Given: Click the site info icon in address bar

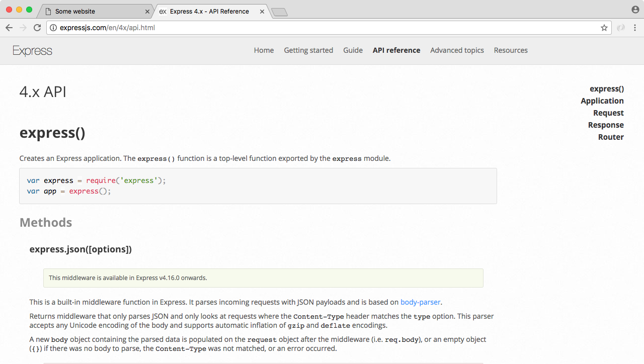Looking at the screenshot, I should coord(53,28).
